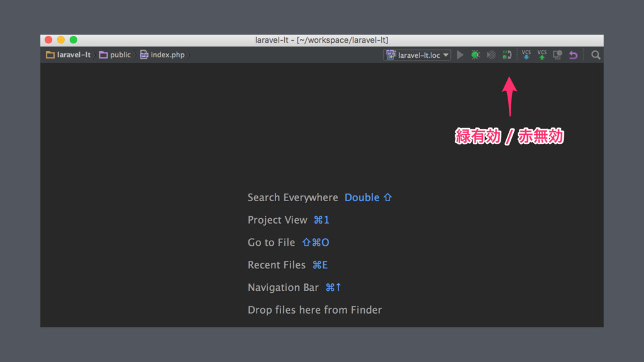Click 'Drop files here from Finder' text
The height and width of the screenshot is (362, 644).
314,310
